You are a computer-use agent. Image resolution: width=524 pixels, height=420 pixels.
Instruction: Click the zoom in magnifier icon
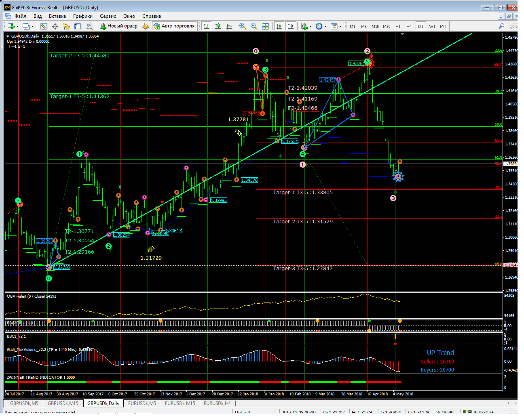tap(243, 26)
